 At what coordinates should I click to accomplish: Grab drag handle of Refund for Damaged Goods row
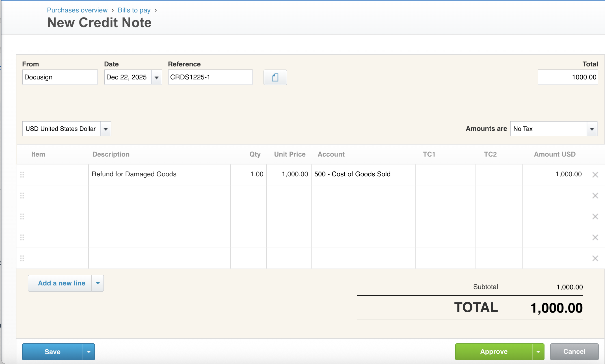click(x=22, y=175)
